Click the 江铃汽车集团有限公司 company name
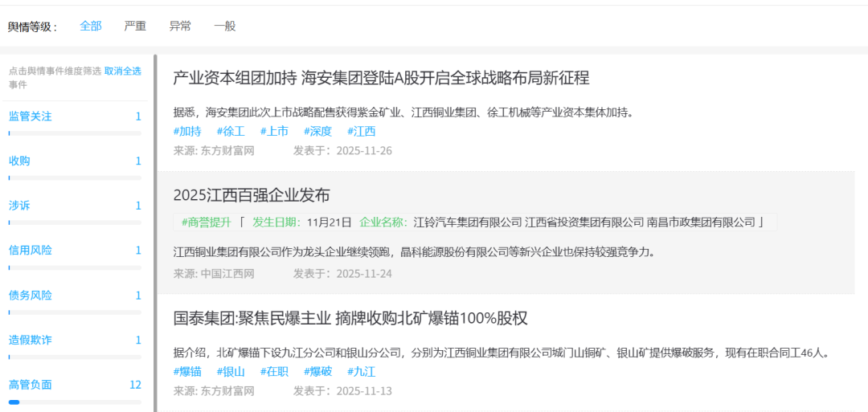The width and height of the screenshot is (868, 412). [x=468, y=222]
